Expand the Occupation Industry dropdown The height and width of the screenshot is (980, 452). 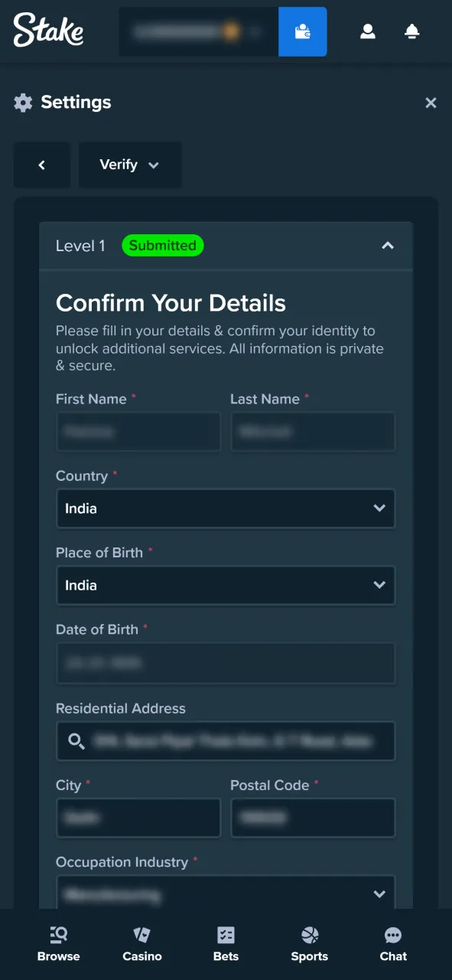point(379,893)
